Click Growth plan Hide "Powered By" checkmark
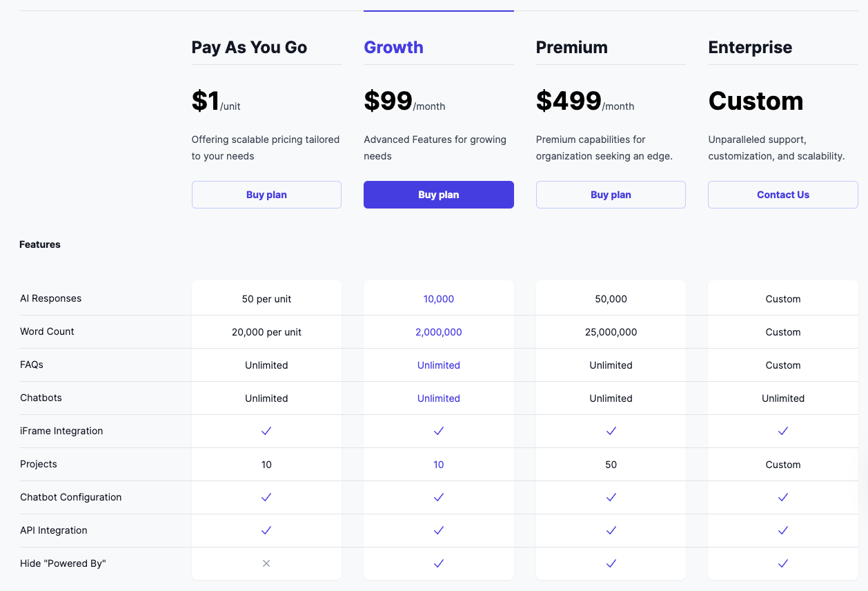868x591 pixels. (439, 563)
